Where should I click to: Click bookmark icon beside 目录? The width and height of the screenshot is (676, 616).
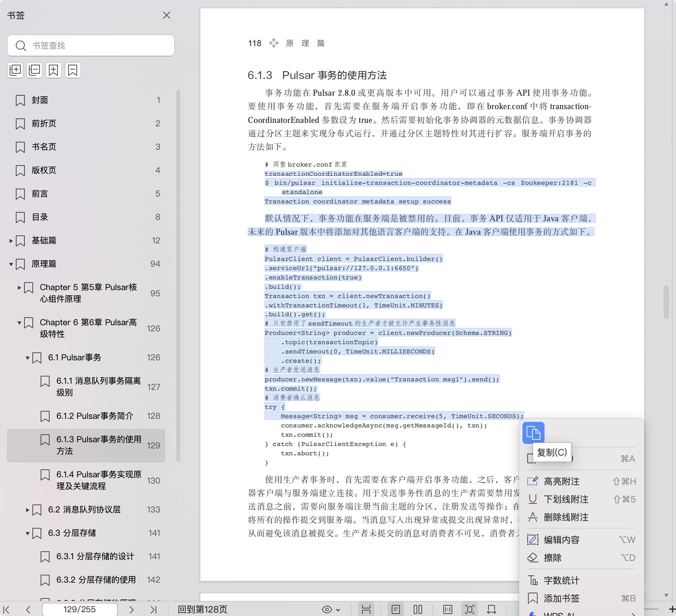pos(20,217)
